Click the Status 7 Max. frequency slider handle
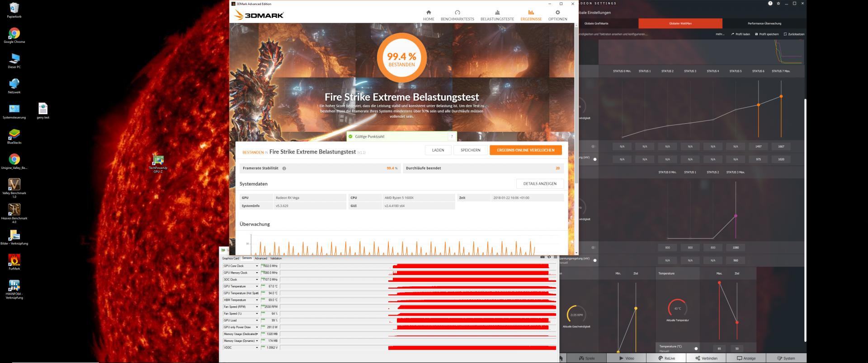This screenshot has width=868, height=363. pos(781,96)
